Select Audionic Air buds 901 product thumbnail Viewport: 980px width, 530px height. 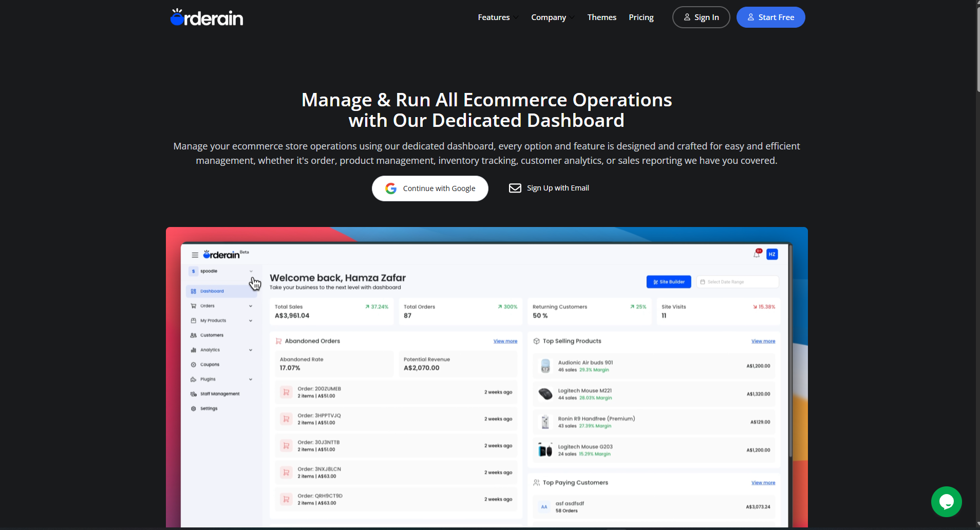coord(545,366)
